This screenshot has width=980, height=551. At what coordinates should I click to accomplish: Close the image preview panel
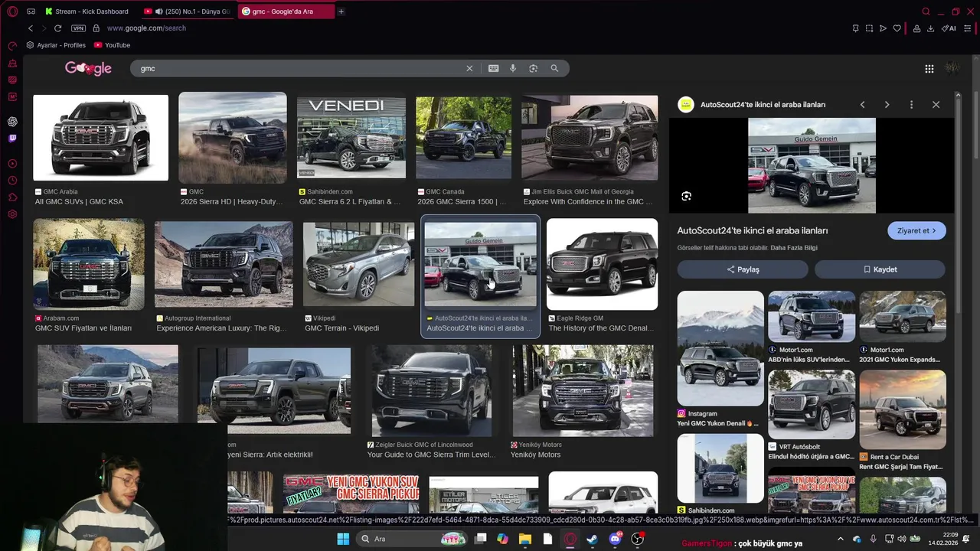point(936,105)
